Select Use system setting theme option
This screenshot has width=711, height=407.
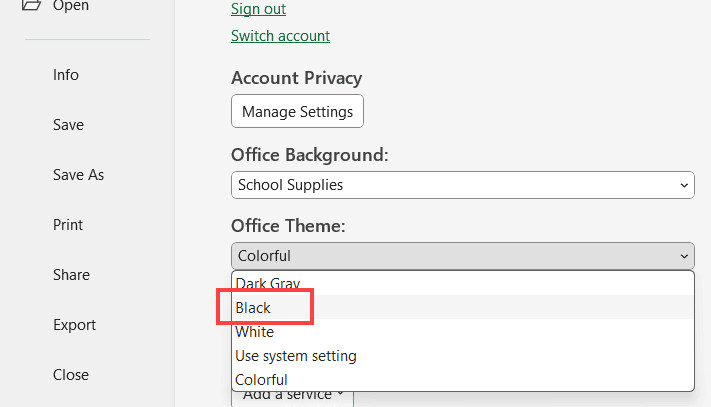(x=295, y=356)
